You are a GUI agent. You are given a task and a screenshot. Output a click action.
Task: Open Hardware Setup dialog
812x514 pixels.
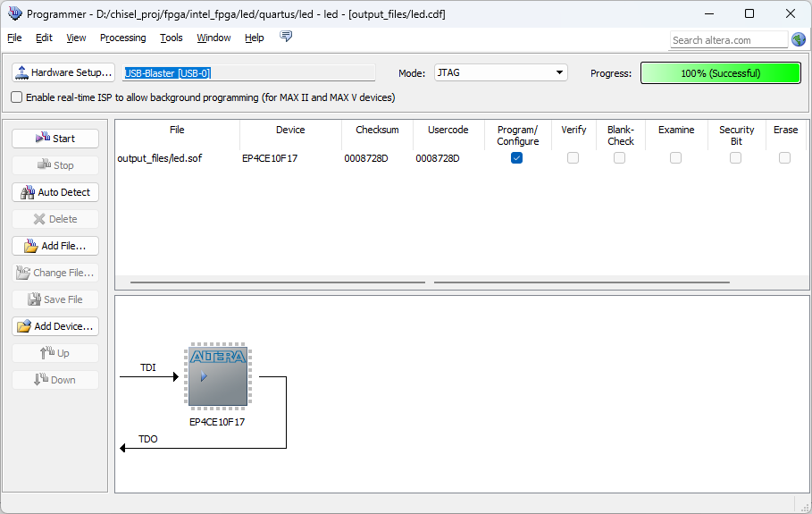(x=63, y=72)
